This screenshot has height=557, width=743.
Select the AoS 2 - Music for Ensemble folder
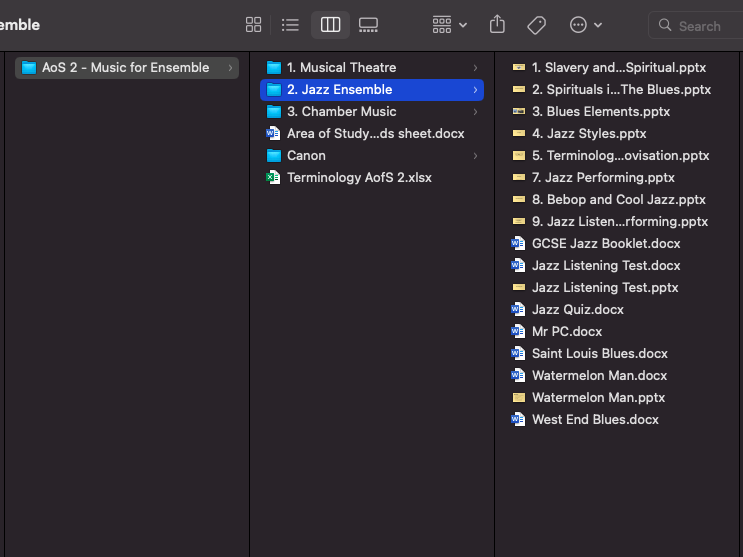(x=126, y=68)
